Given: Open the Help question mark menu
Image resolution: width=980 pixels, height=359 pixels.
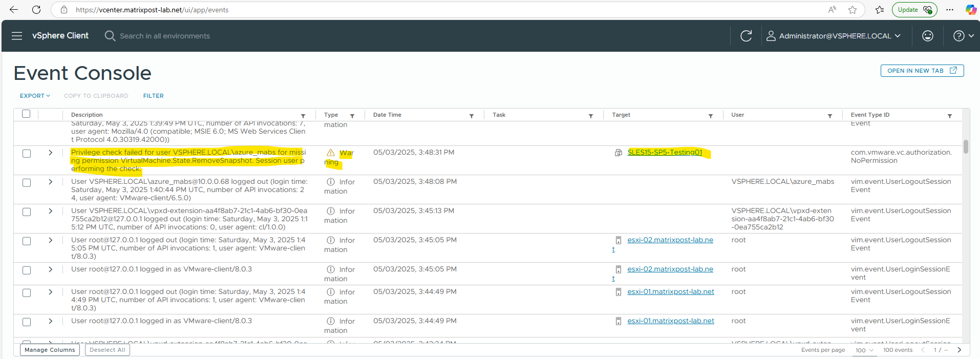Looking at the screenshot, I should point(963,36).
